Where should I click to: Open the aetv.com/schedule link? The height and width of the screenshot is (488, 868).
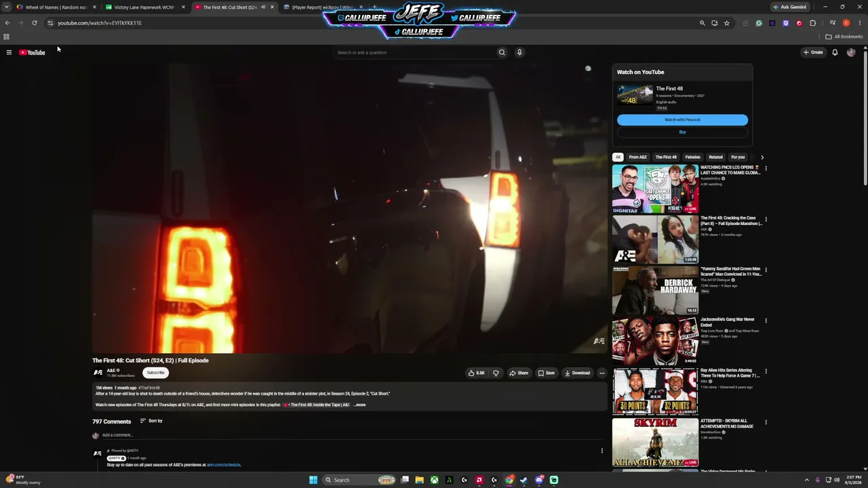224,465
